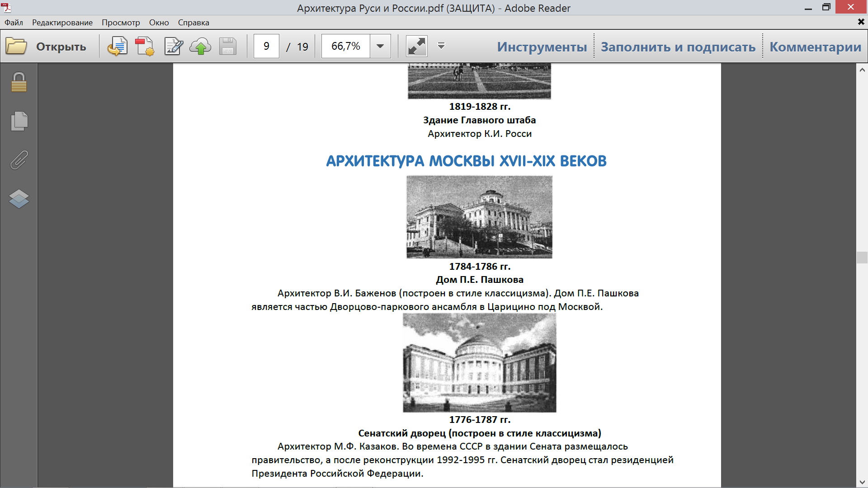Image resolution: width=868 pixels, height=488 pixels.
Task: Open the Просмотр menu
Action: [121, 23]
